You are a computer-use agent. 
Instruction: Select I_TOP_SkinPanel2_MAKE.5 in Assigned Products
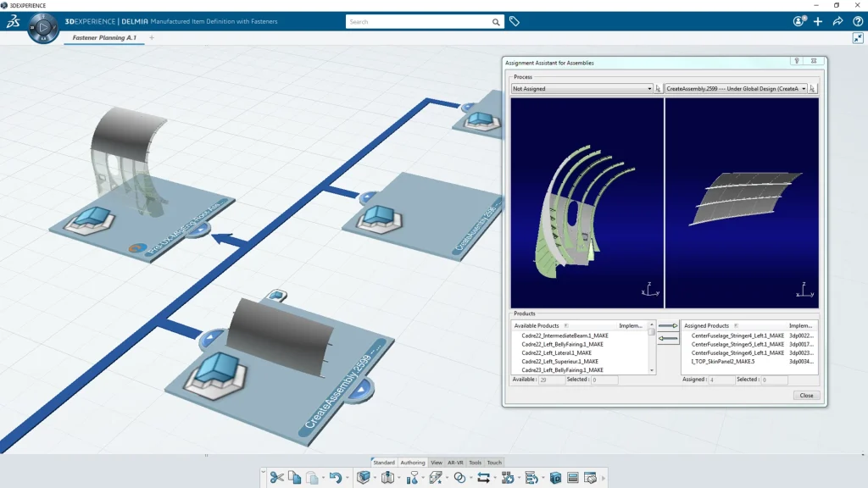tap(722, 362)
